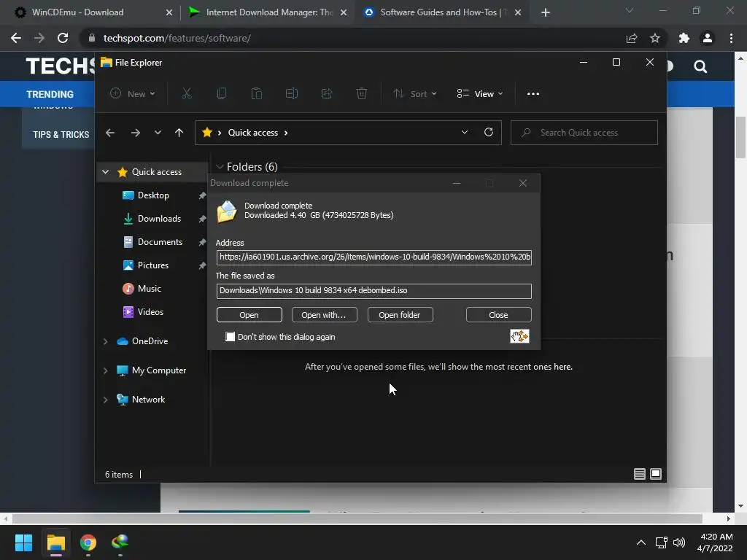747x560 pixels.
Task: Click the Share icon in File Explorer toolbar
Action: [x=327, y=94]
